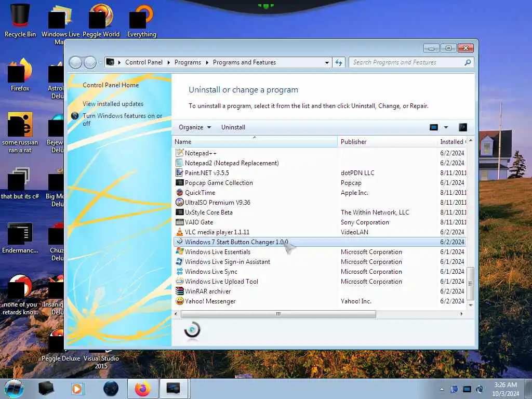Screen dimensions: 532x399
Task: Click the vertical scrollbar thumb
Action: 470,284
